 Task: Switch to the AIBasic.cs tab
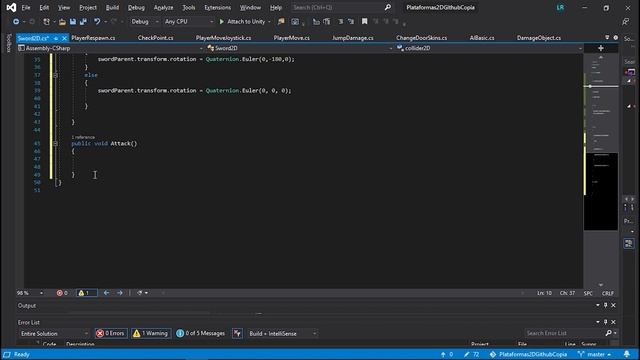coord(482,38)
